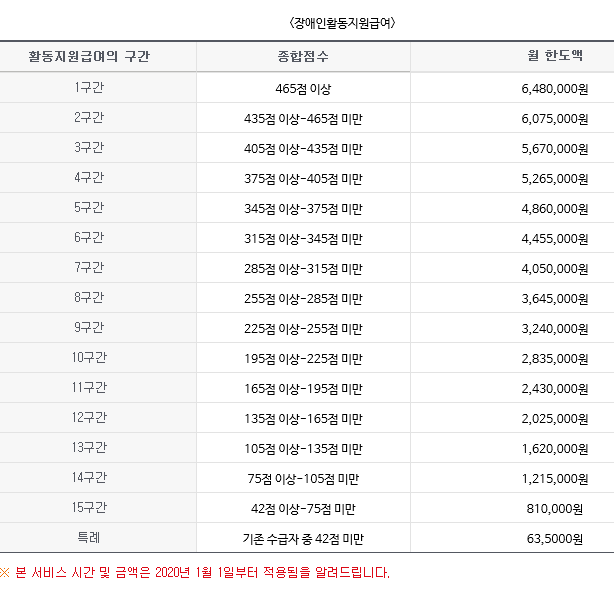Click the 1구간 row label
This screenshot has height=592, width=614.
click(89, 87)
